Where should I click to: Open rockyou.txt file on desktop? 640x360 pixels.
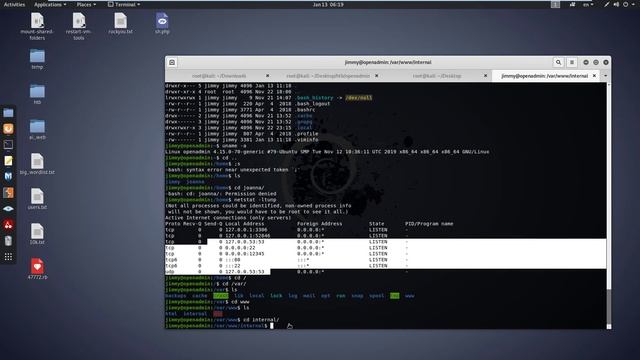tap(120, 23)
